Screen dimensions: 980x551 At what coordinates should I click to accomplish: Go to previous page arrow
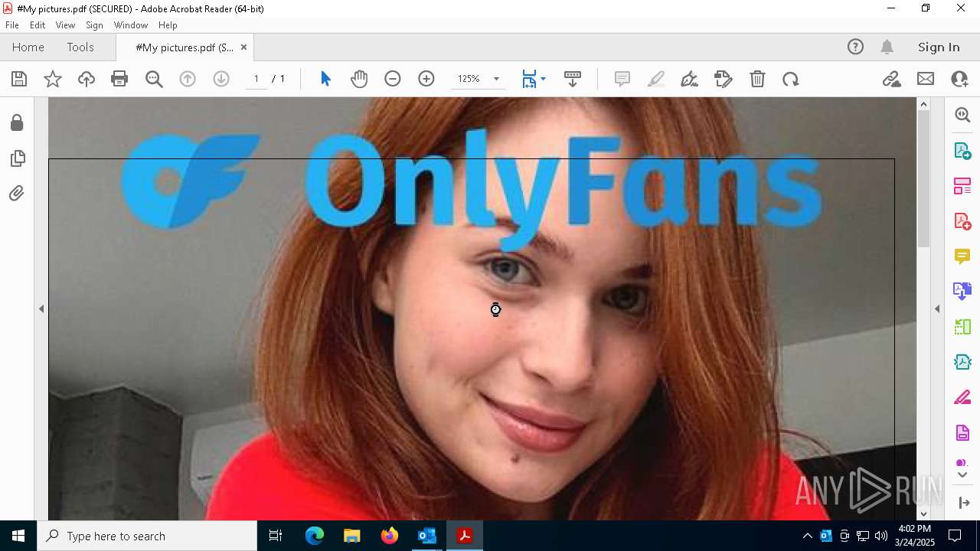click(188, 79)
